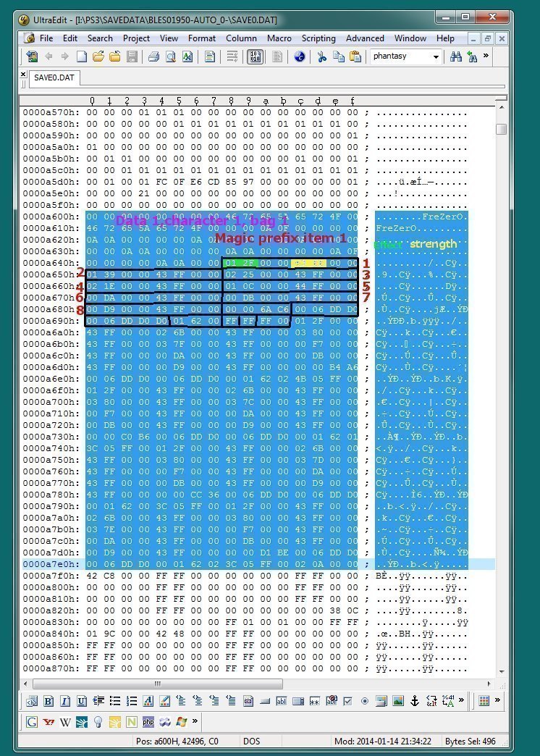
Task: Open the File menu
Action: pyautogui.click(x=46, y=38)
